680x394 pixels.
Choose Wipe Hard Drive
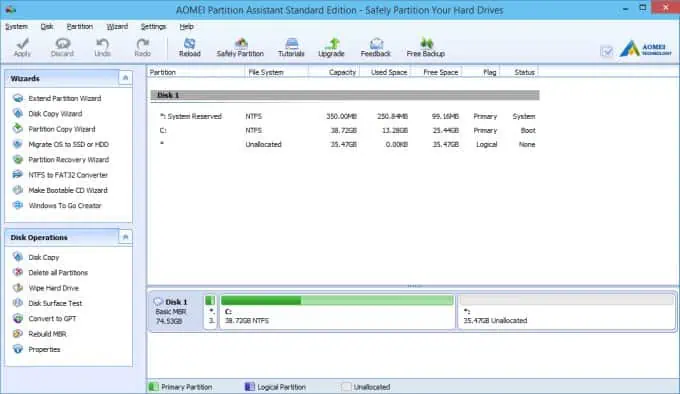(x=53, y=288)
